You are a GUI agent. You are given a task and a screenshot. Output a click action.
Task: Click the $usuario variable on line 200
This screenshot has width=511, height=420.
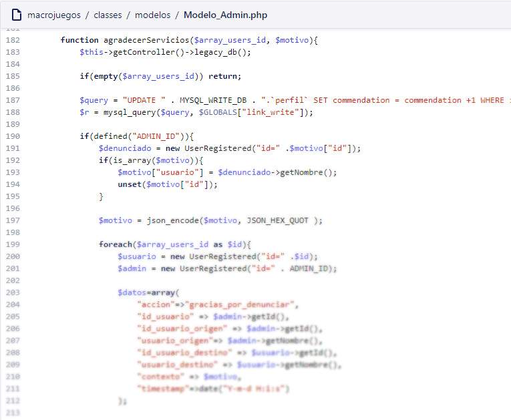[x=137, y=256]
